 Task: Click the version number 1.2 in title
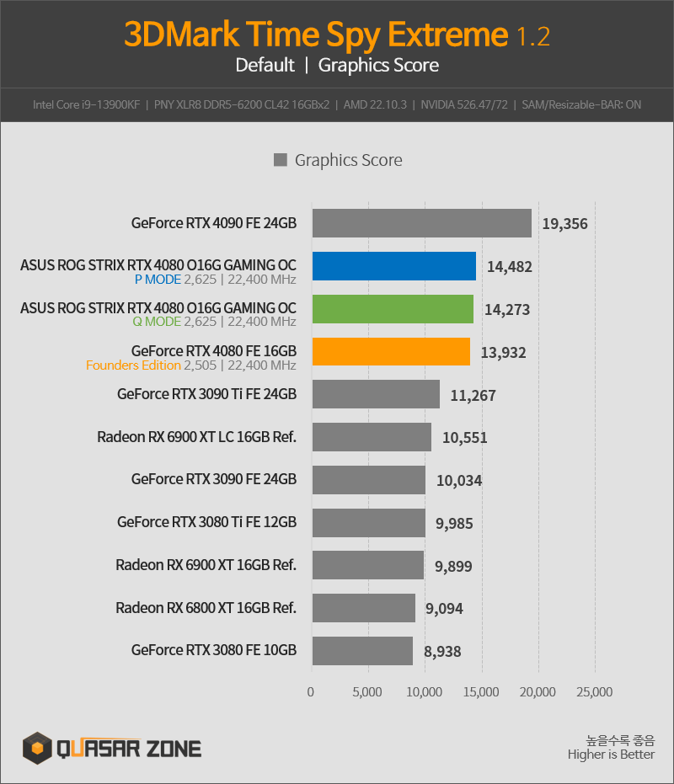(x=533, y=37)
